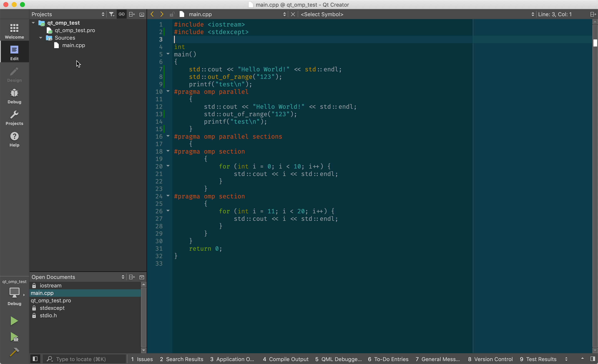Open the Application Output pane

click(x=232, y=359)
